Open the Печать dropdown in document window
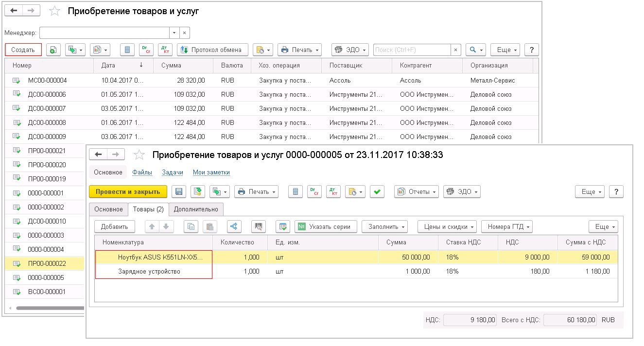Image resolution: width=644 pixels, height=346 pixels. click(256, 192)
